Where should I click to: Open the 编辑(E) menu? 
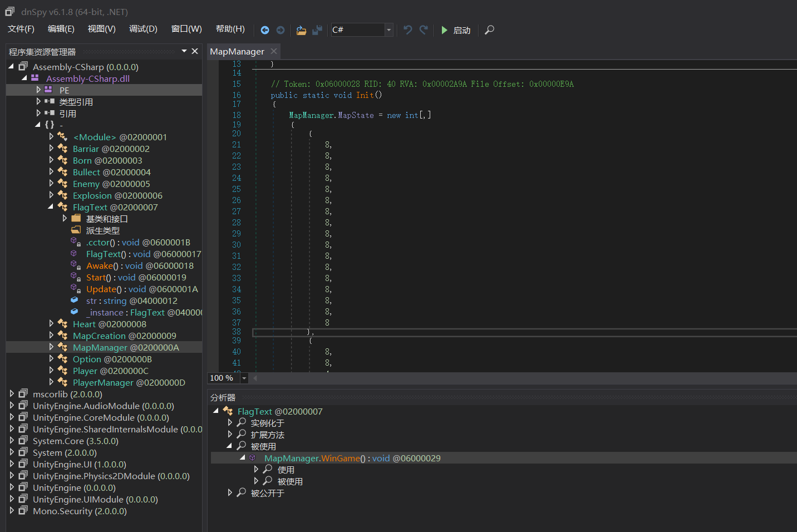[x=61, y=29]
